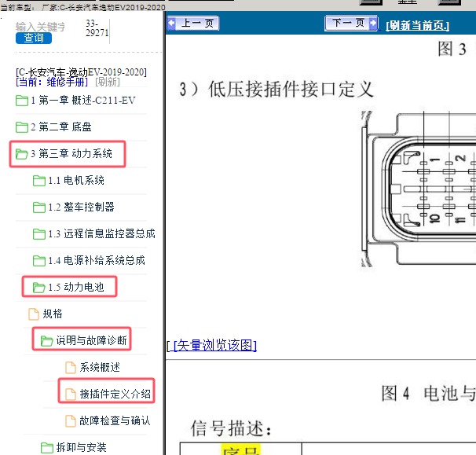Screen dimensions: 476x455
Task: Click folder icon beside 拆卸与安装
Action: (x=47, y=448)
